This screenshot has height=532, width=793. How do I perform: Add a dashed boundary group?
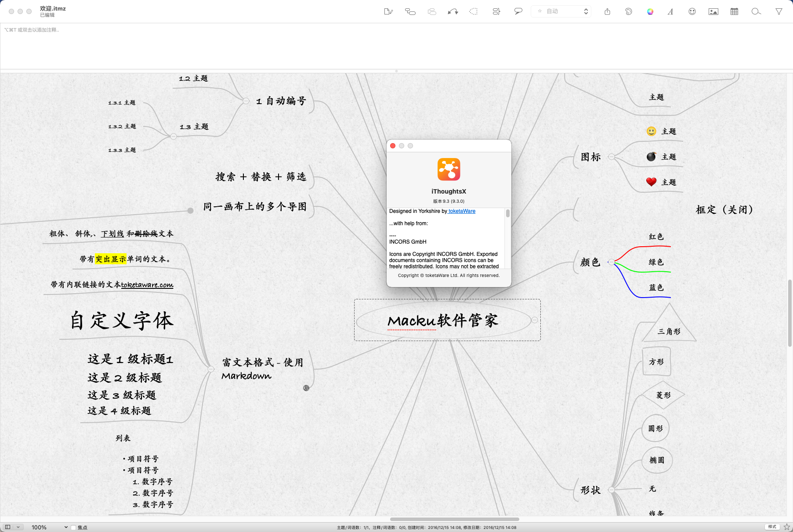(474, 11)
